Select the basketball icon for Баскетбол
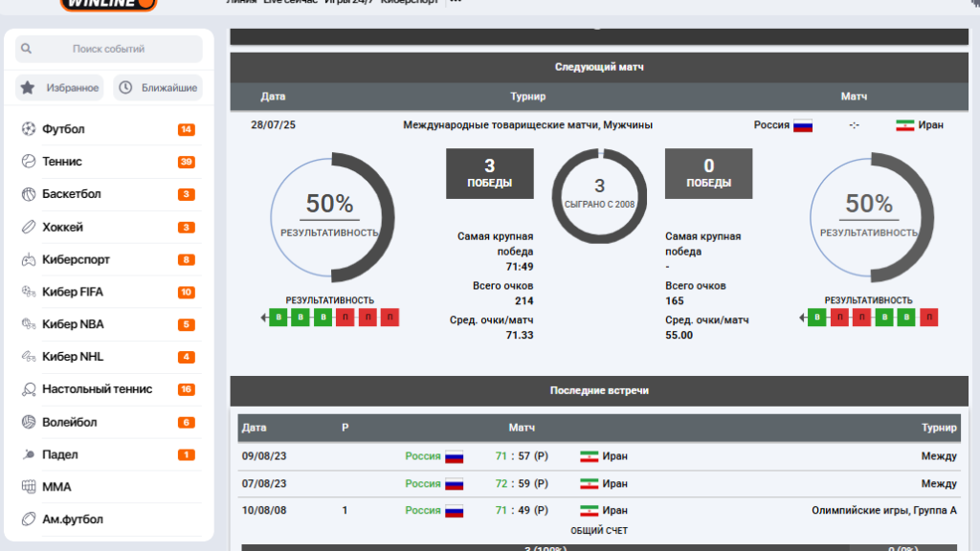This screenshot has height=551, width=980. (28, 194)
